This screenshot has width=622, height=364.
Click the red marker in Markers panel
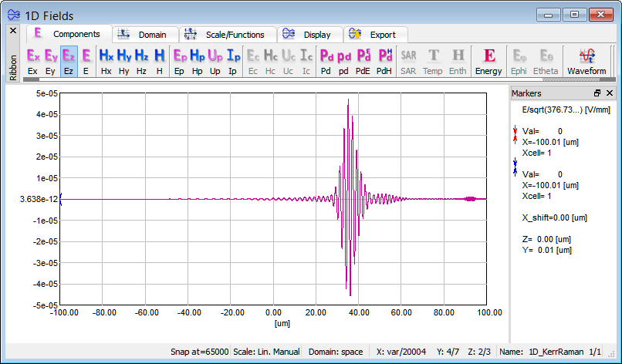pos(516,136)
